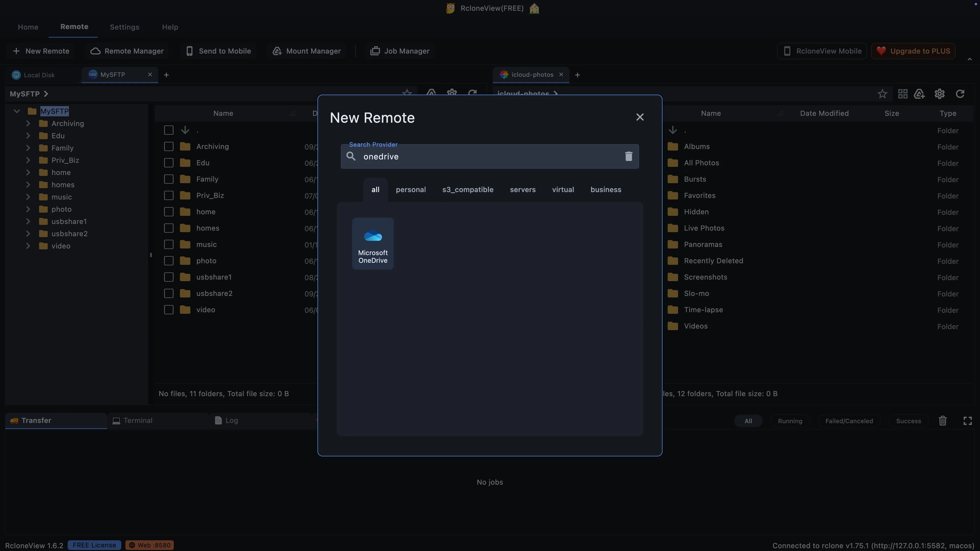Switch to the personal provider tab
980x551 pixels.
tap(411, 190)
